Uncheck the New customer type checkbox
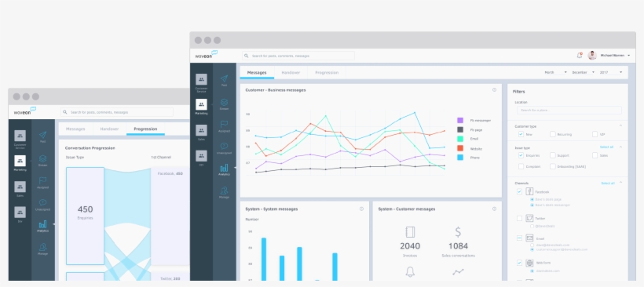Image resolution: width=644 pixels, height=287 pixels. [x=521, y=134]
